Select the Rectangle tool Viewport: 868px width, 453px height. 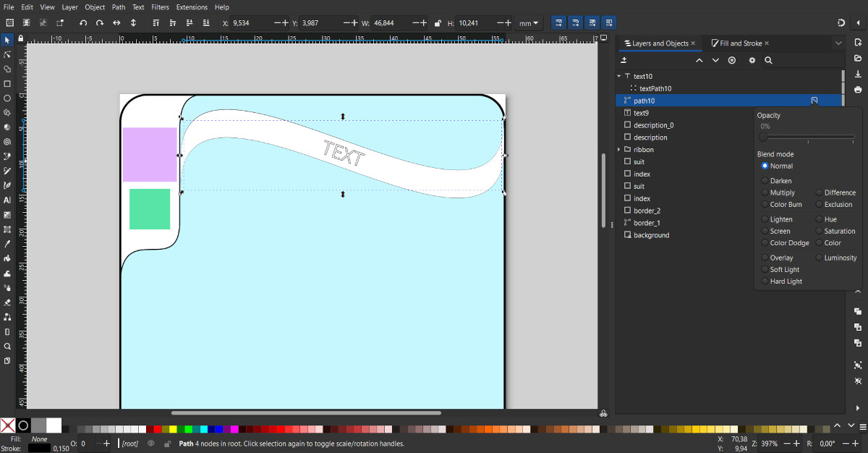point(7,83)
